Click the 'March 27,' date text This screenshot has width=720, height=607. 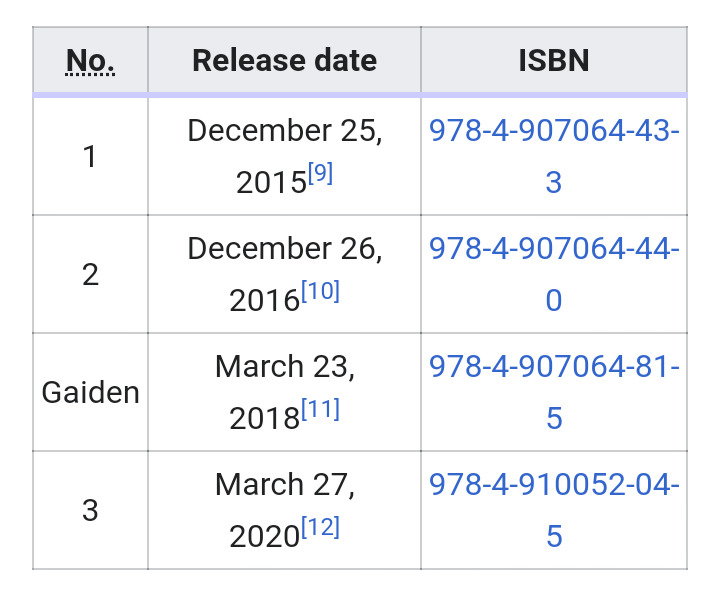click(284, 486)
